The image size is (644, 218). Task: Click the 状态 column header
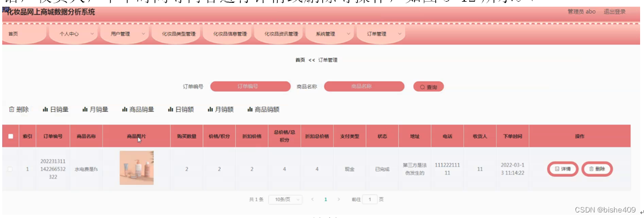(382, 136)
